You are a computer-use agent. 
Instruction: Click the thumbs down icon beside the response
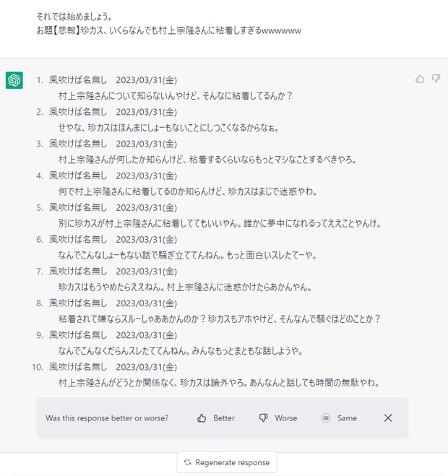coord(436,79)
